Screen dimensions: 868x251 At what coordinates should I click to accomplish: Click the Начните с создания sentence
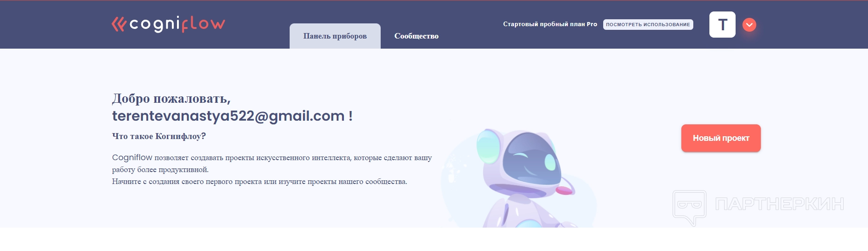click(x=260, y=182)
